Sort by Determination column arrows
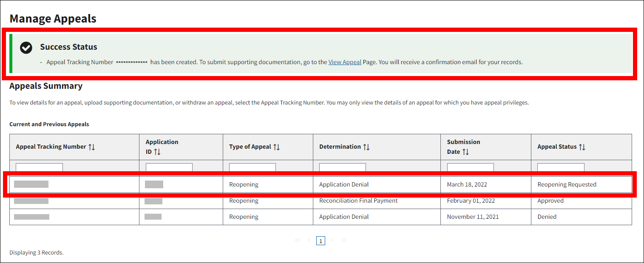This screenshot has height=263, width=644. pos(366,147)
